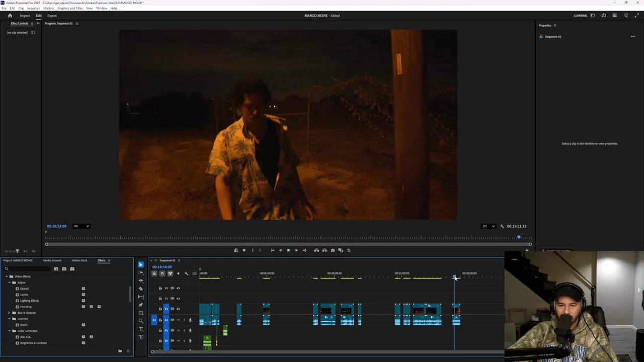Select the Type tool
The width and height of the screenshot is (644, 362).
(x=141, y=329)
